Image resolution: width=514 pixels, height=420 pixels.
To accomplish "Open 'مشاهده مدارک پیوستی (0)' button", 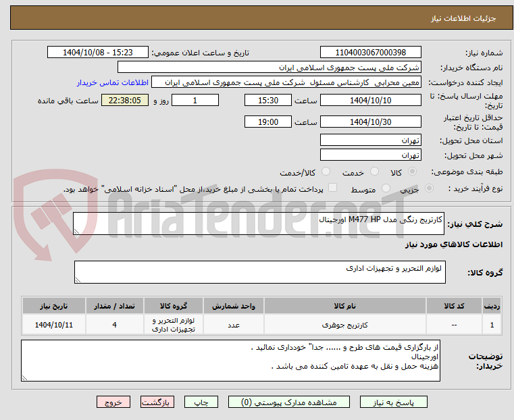I will pyautogui.click(x=289, y=402).
